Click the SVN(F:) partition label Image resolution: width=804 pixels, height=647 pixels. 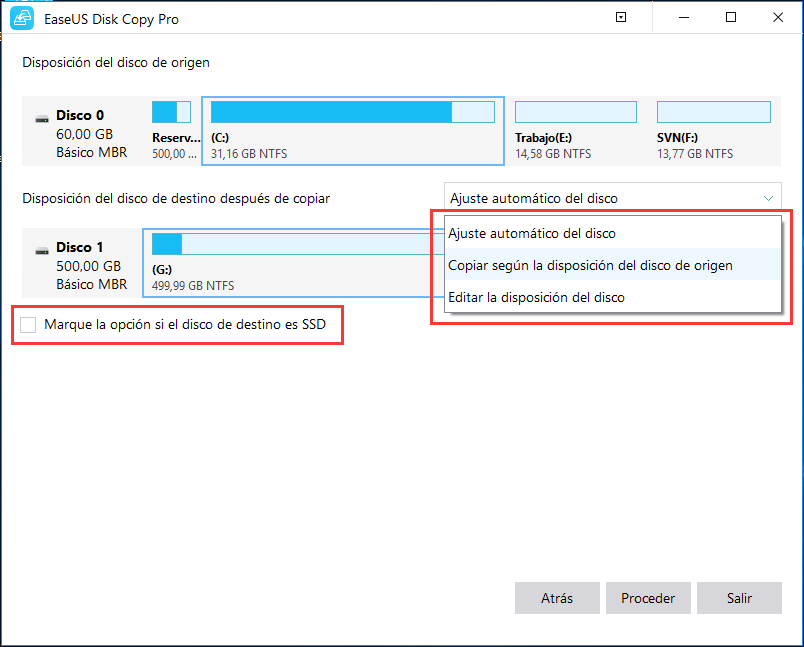[x=677, y=138]
